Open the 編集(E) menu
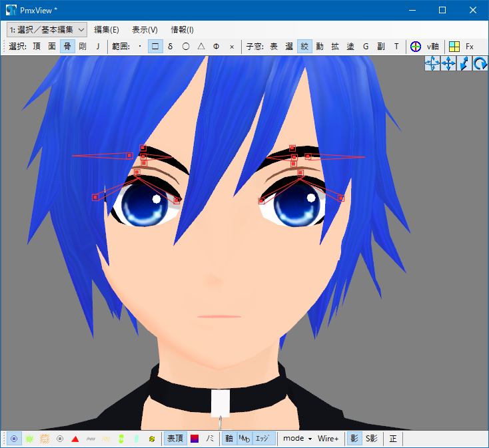 coord(107,30)
